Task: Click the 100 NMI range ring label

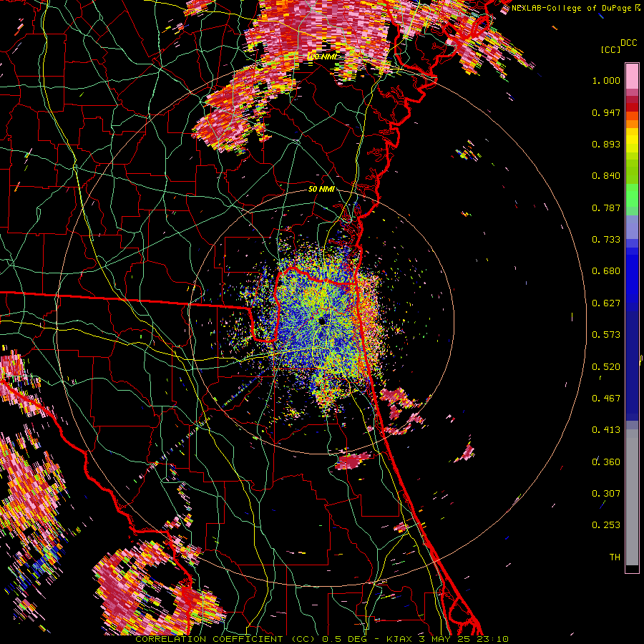Action: [321, 57]
